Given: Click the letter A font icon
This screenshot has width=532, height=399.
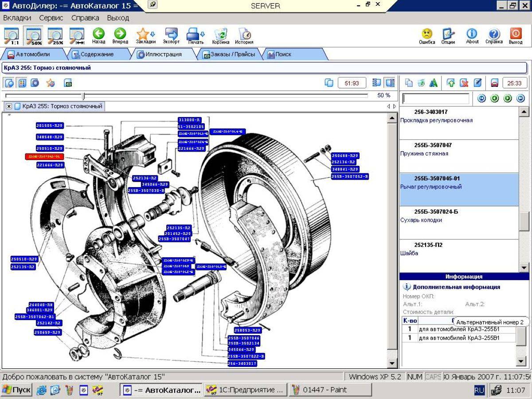Looking at the screenshot, I should pos(434,83).
